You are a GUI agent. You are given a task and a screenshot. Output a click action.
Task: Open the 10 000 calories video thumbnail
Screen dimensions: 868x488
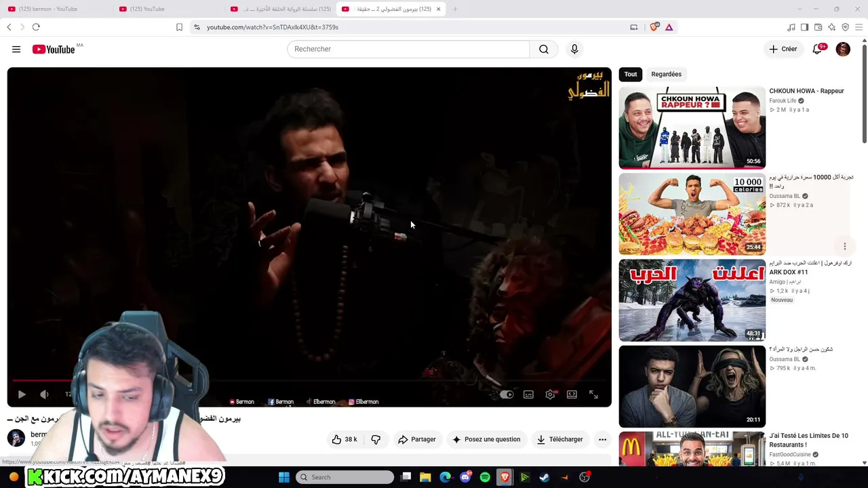tap(692, 214)
